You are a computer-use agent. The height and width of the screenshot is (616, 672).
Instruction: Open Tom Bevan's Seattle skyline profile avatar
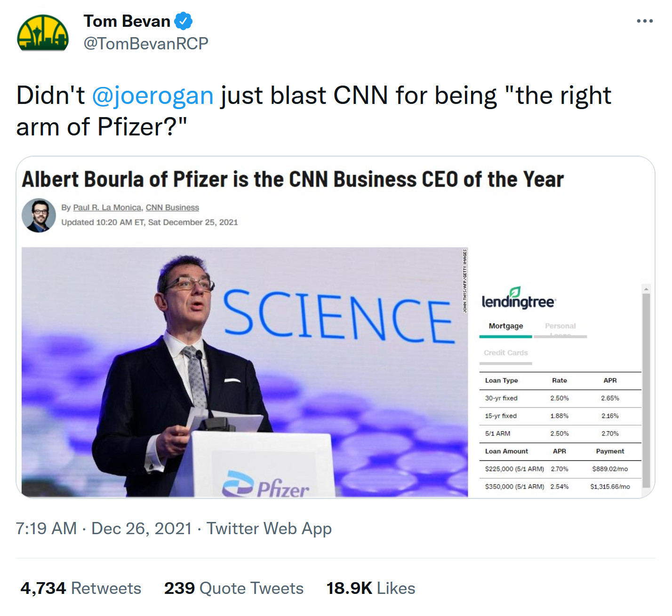click(43, 33)
